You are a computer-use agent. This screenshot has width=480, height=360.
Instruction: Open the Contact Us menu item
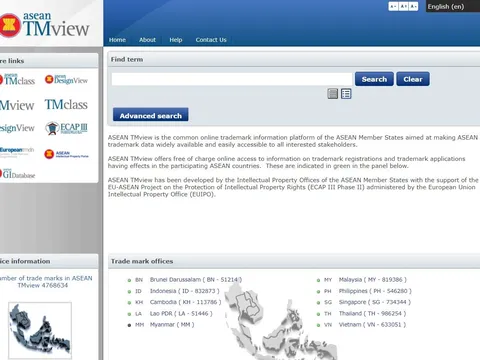[211, 40]
